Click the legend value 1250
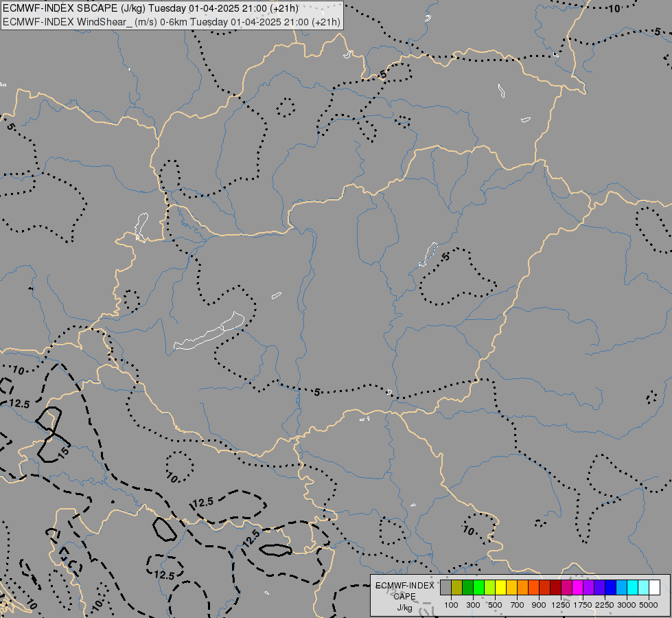The width and height of the screenshot is (672, 618). point(561,605)
